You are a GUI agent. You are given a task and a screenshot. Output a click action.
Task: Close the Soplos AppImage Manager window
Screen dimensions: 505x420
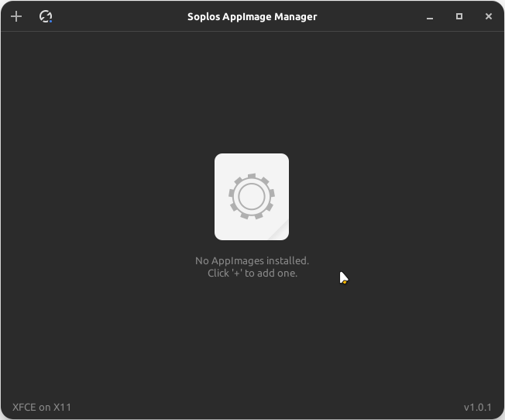point(489,16)
